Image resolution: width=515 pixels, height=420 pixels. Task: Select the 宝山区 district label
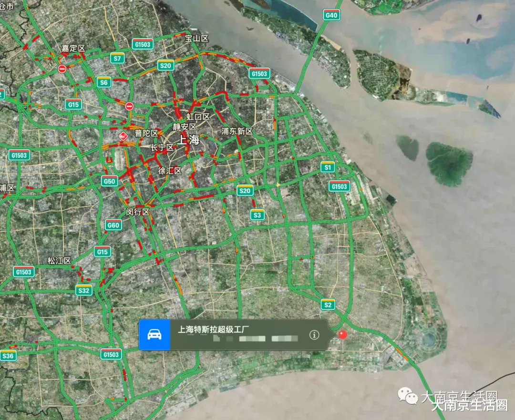(x=197, y=39)
